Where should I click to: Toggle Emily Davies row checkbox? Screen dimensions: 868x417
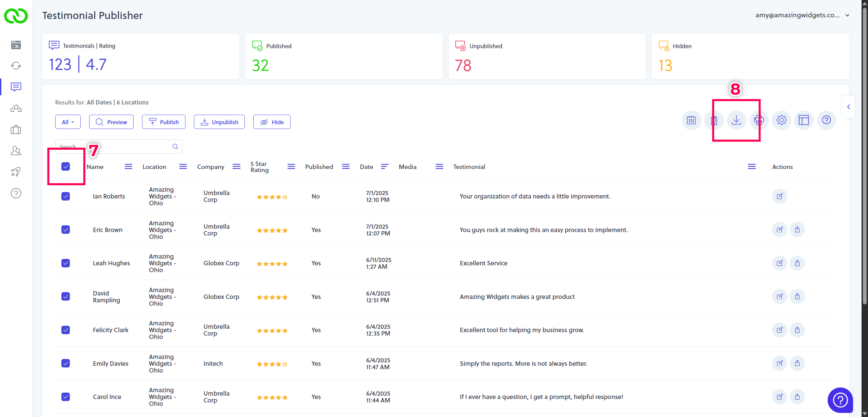[65, 363]
